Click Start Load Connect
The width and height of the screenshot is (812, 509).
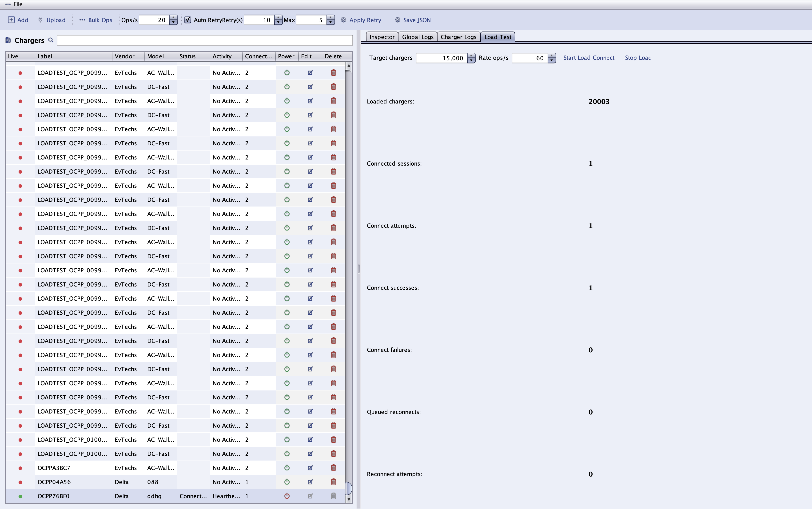coord(589,58)
